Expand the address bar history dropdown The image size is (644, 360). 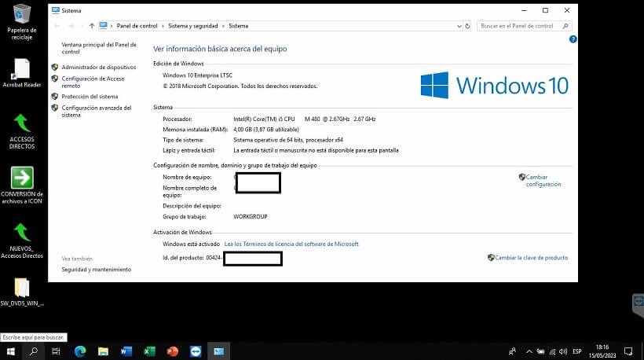(x=459, y=26)
